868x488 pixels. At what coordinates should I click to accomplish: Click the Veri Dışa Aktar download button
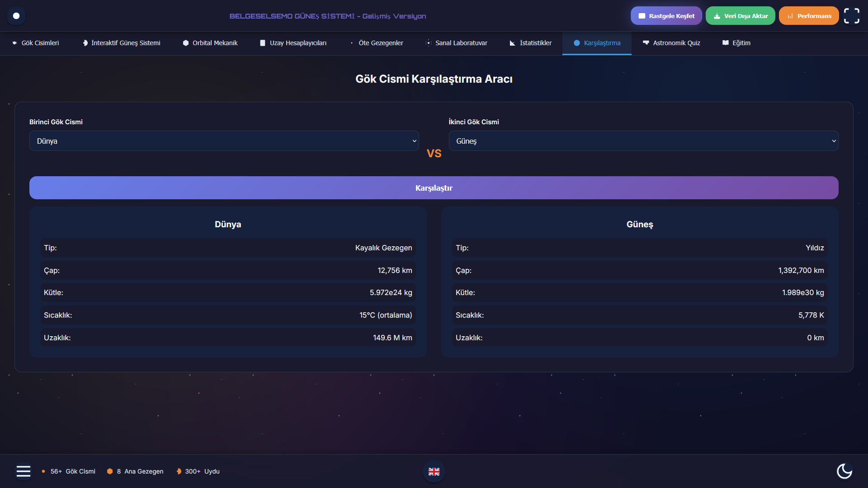point(740,16)
